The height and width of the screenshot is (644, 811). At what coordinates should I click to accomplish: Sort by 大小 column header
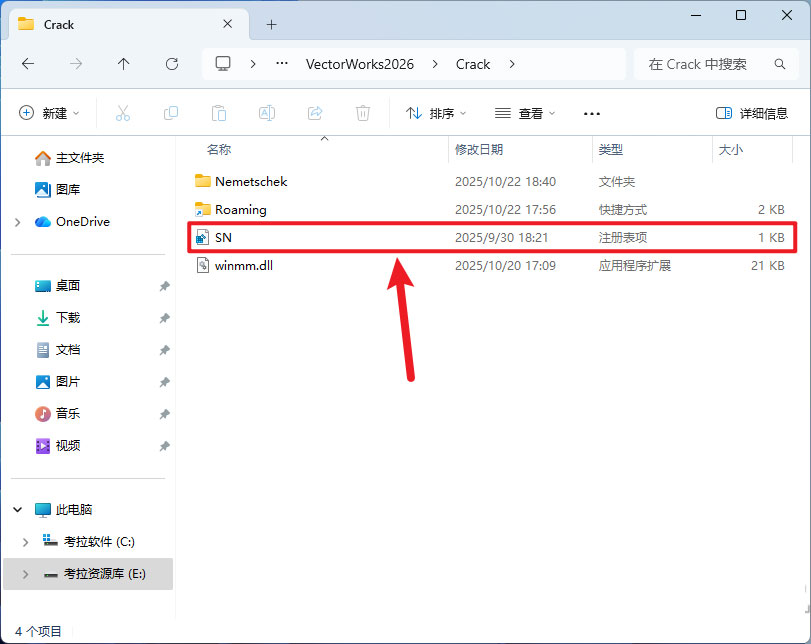pyautogui.click(x=730, y=149)
